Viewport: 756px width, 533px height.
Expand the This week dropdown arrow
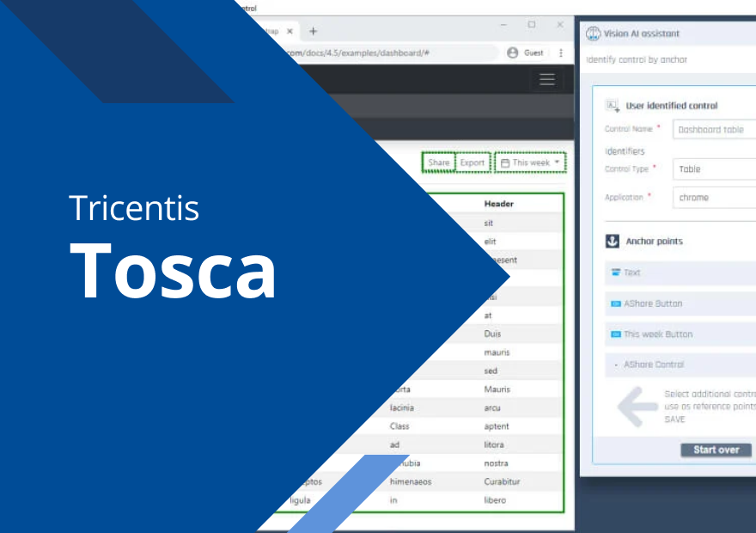pyautogui.click(x=557, y=162)
